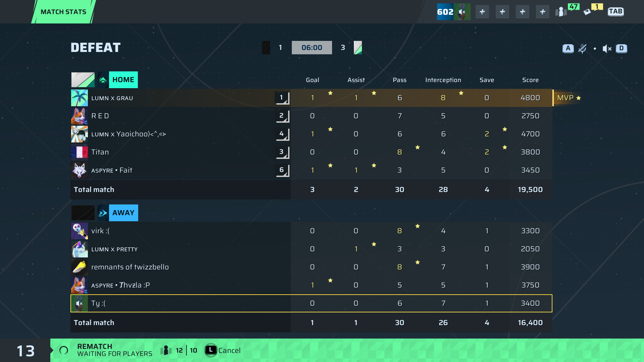Click the A key voice mode prompt
The height and width of the screenshot is (362, 644).
[x=568, y=49]
